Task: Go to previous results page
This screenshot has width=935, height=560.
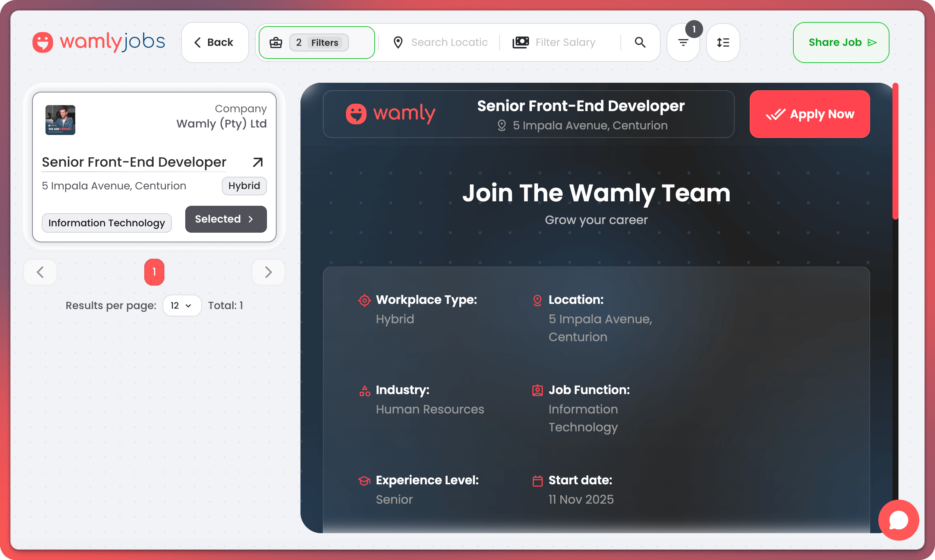Action: tap(40, 272)
